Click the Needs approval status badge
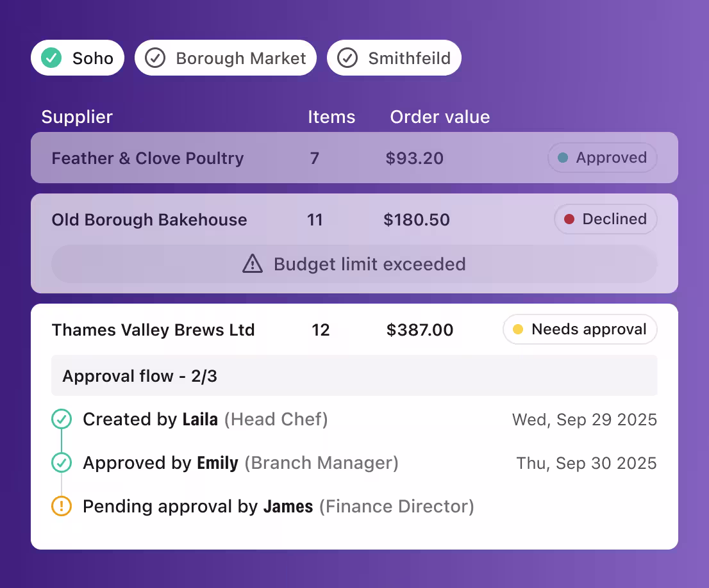This screenshot has width=709, height=588. coord(580,329)
